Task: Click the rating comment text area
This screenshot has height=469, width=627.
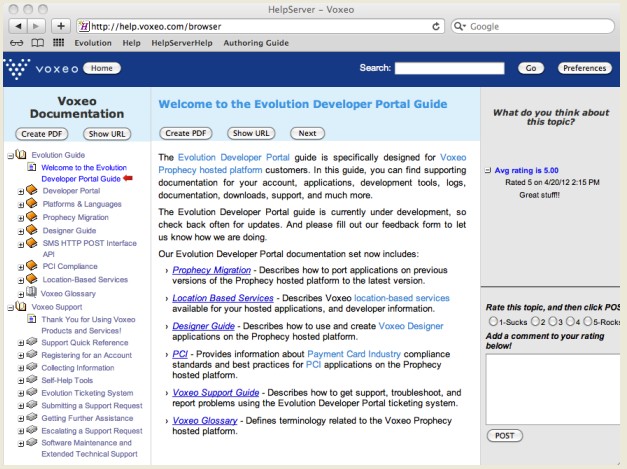Action: click(553, 389)
